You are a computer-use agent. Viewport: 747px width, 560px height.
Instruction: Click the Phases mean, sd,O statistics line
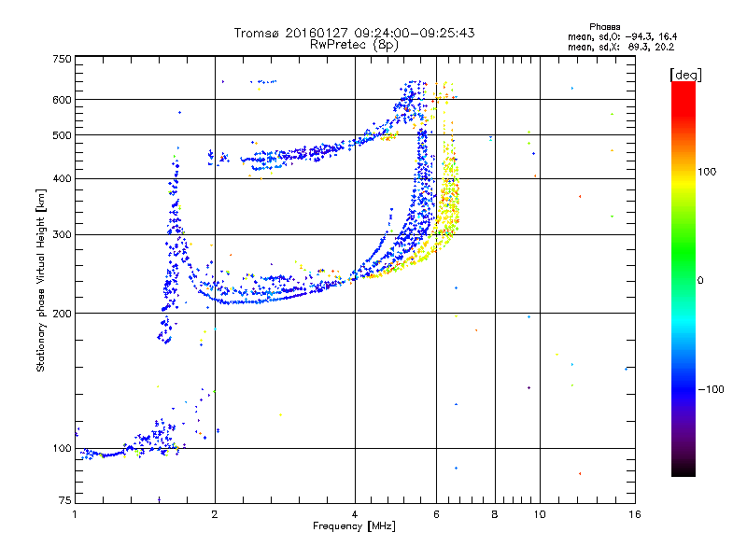point(622,36)
